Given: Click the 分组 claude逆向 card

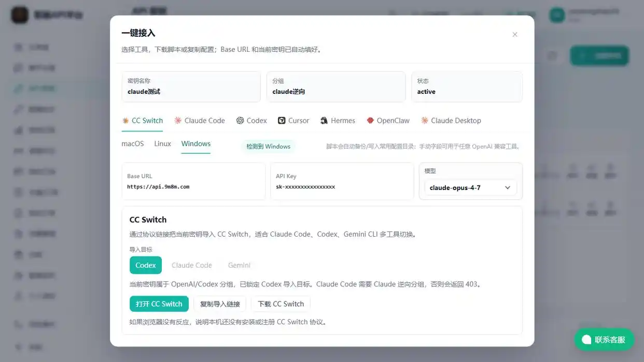Looking at the screenshot, I should tap(336, 86).
